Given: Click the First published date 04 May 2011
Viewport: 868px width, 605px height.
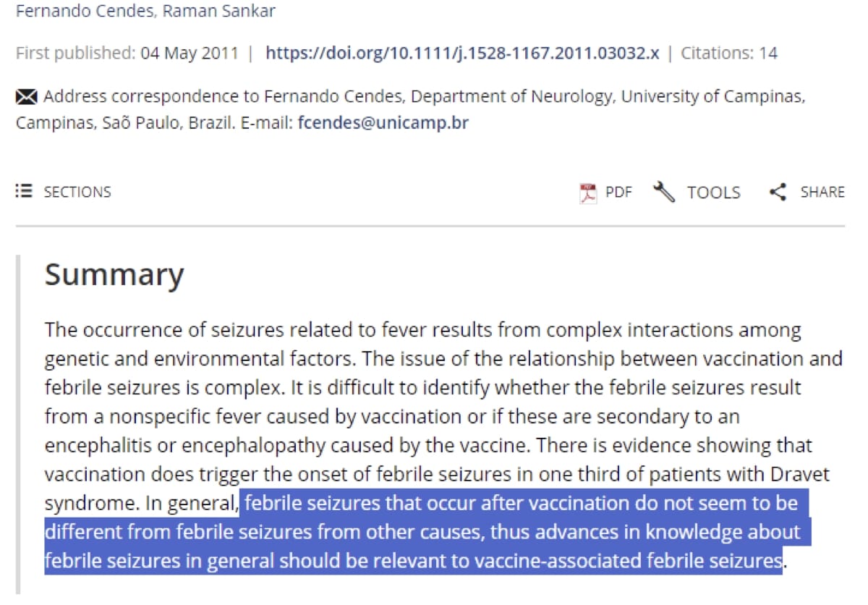Looking at the screenshot, I should tap(190, 53).
